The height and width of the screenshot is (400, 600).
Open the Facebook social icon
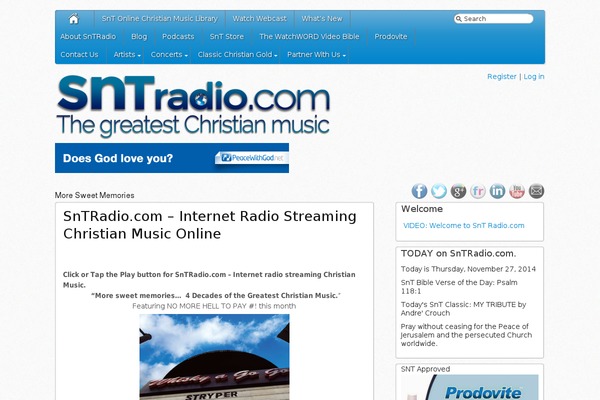(419, 191)
